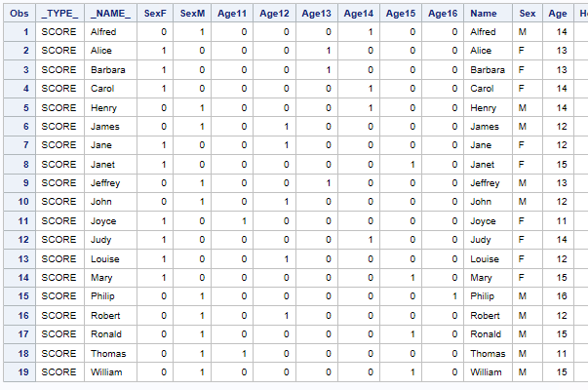Viewport: 588px width, 390px height.
Task: Click the Obs column header
Action: click(x=19, y=14)
